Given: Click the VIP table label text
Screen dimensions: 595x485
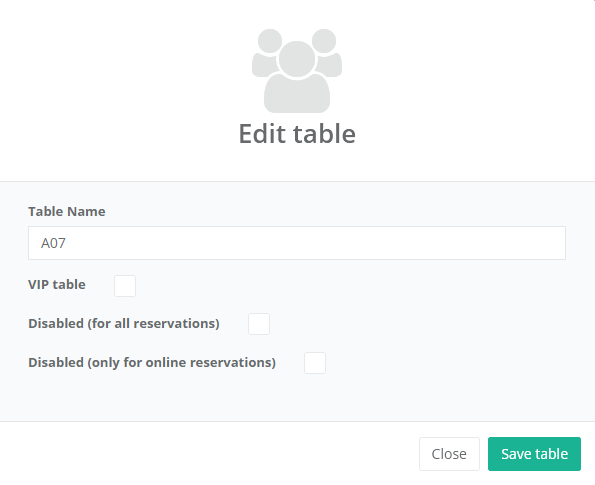Looking at the screenshot, I should point(57,285).
